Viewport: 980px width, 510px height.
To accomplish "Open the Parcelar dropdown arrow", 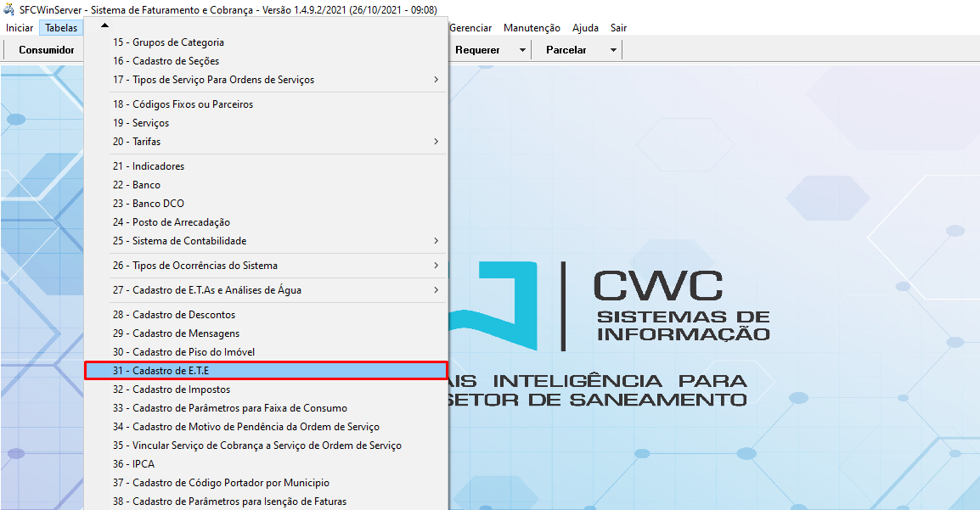I will tap(613, 50).
